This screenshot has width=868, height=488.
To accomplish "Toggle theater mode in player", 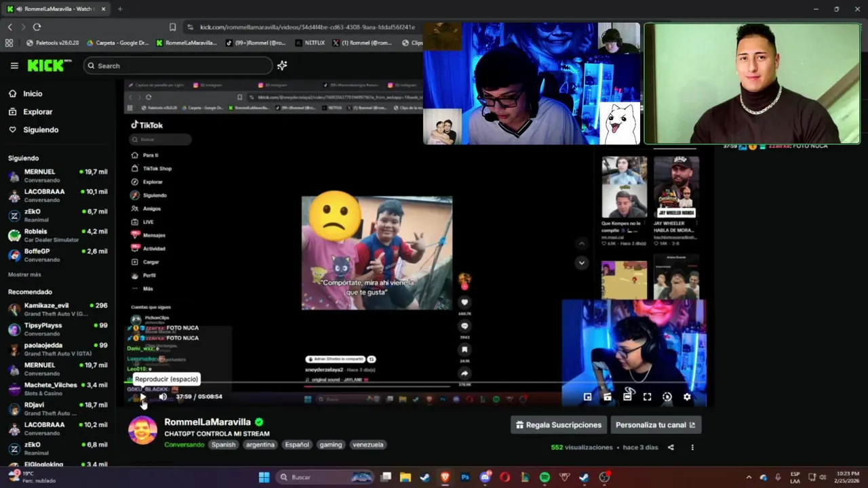I will tap(627, 397).
